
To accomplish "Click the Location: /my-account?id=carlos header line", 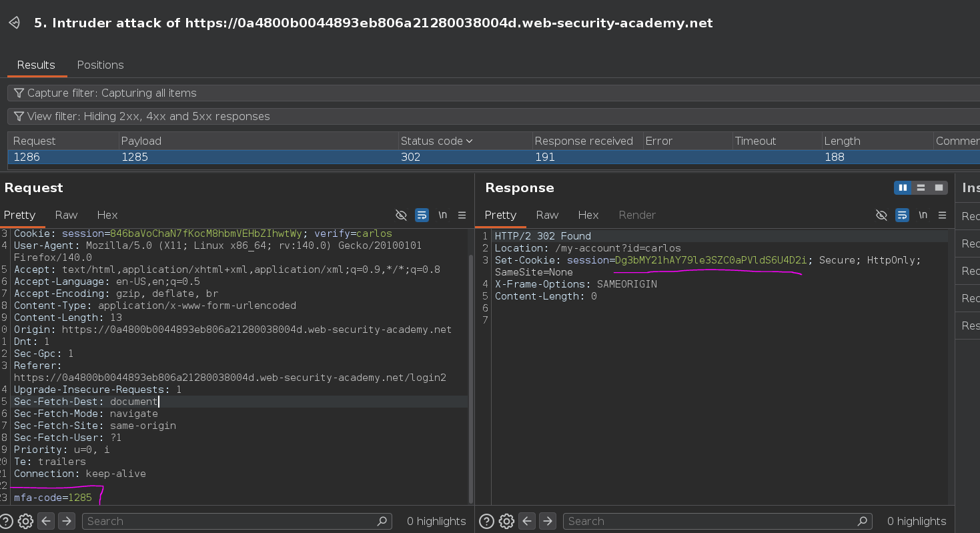I will (x=588, y=248).
